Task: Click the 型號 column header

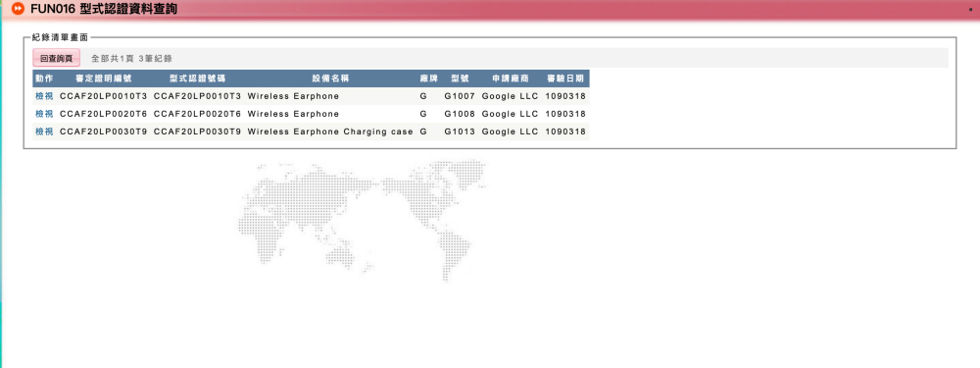Action: point(460,79)
